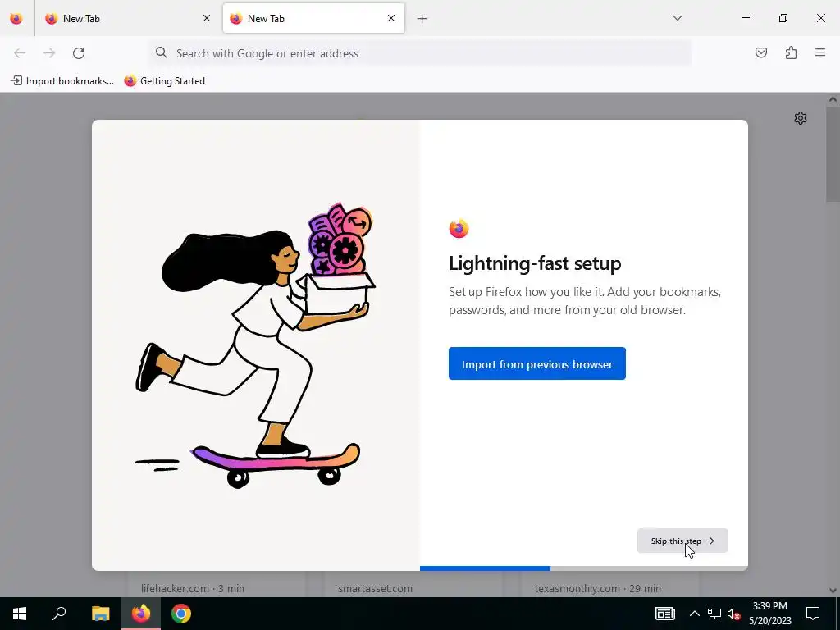Open taskbar search
Screen dimensions: 840x630
click(x=59, y=614)
